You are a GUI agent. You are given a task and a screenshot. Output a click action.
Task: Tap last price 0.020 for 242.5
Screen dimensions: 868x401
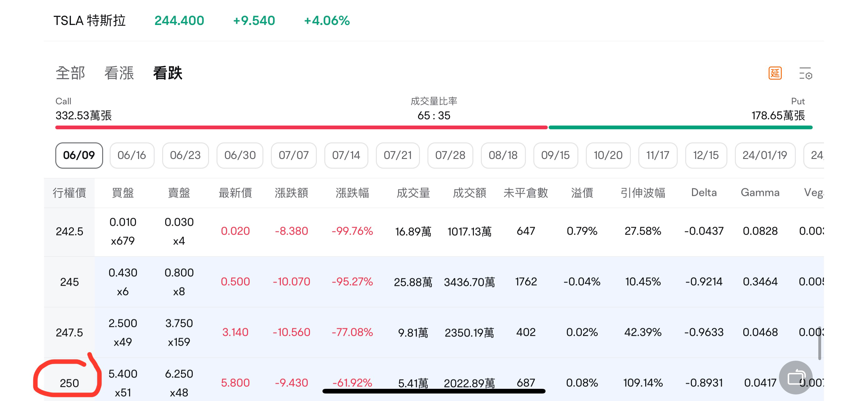[235, 231]
